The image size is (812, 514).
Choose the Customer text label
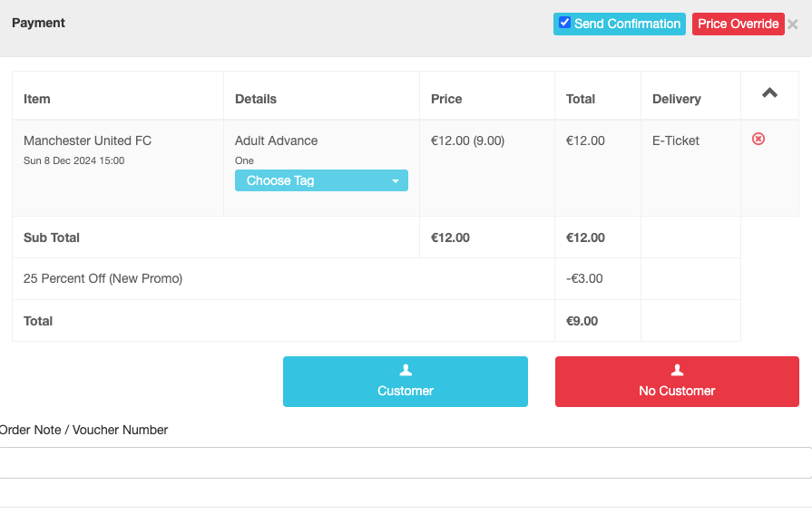[406, 391]
